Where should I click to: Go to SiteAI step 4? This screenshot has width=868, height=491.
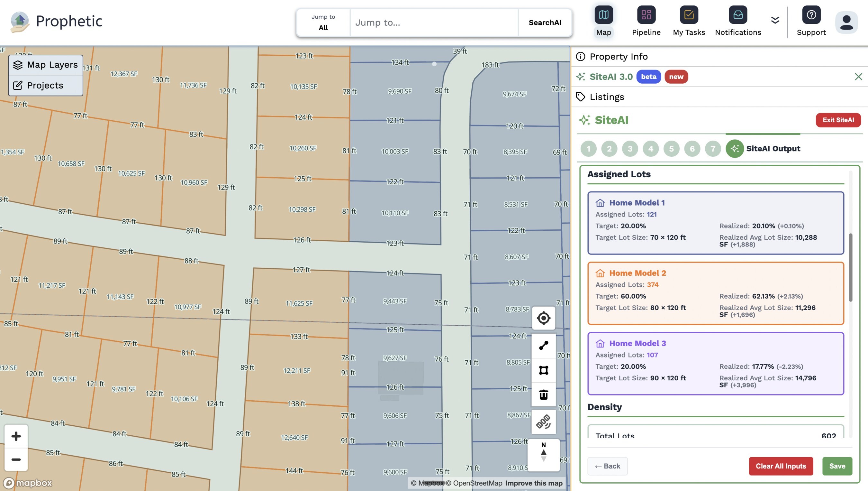[x=651, y=149]
